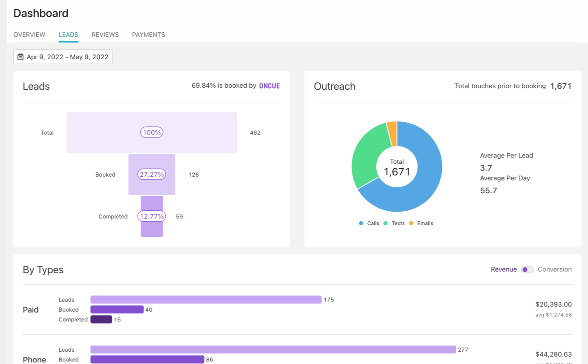Toggle from Revenue to Conversion view
Viewport: 588px width, 364px height.
527,269
